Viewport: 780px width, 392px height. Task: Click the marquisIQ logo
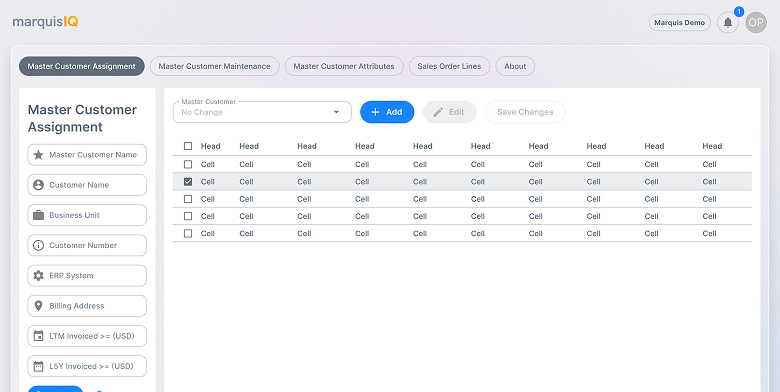(45, 22)
